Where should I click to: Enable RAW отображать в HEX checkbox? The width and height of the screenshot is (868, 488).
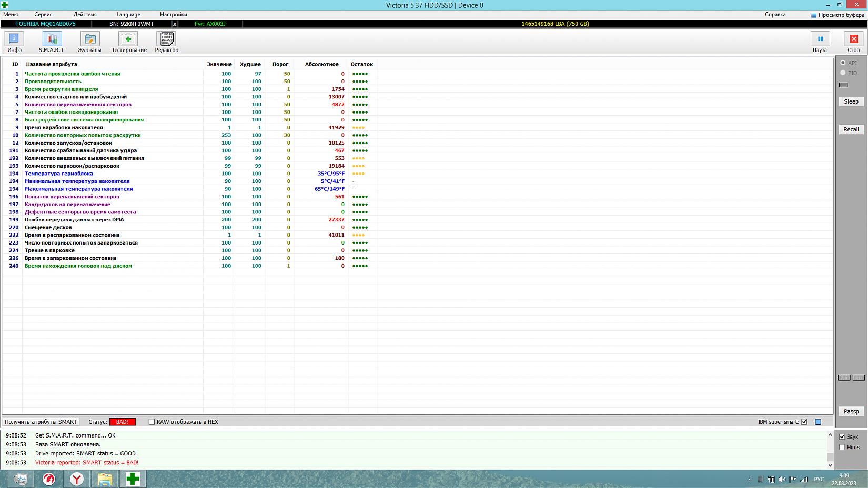click(x=152, y=422)
